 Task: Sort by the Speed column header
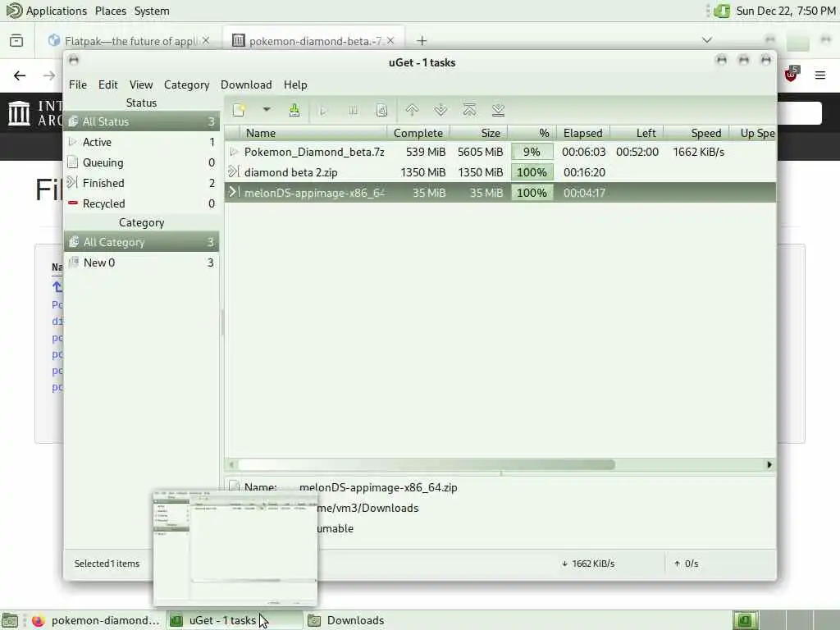696,133
